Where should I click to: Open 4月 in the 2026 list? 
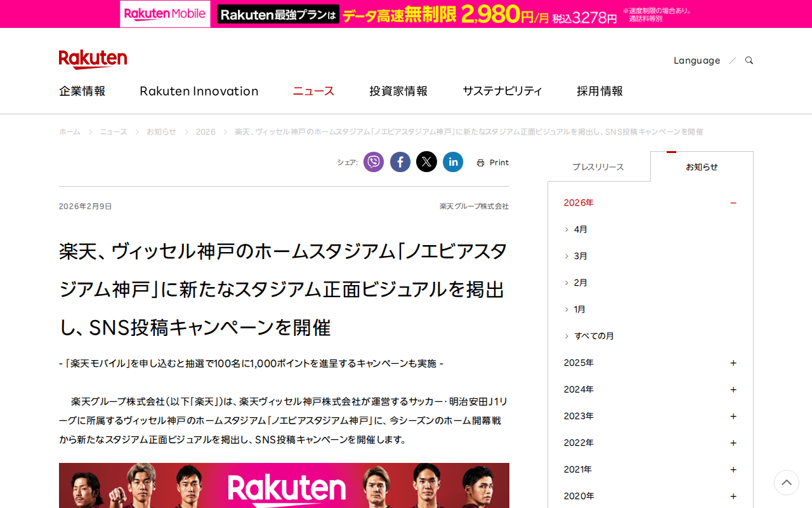[580, 229]
